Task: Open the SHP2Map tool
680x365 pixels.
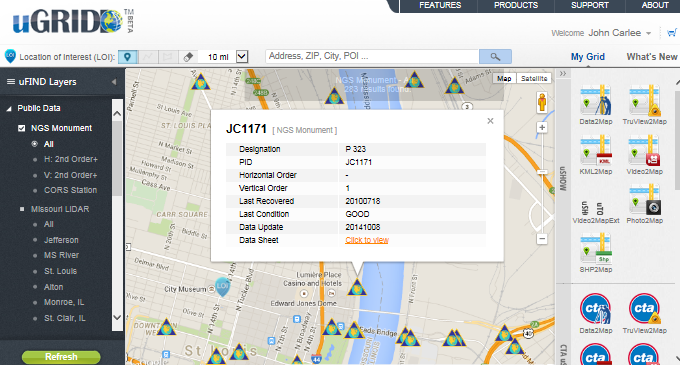Action: click(x=596, y=253)
